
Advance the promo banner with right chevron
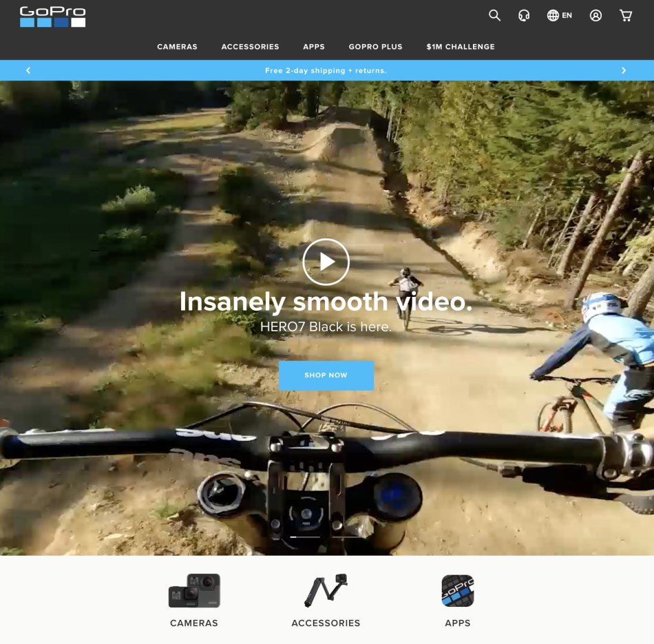click(x=624, y=70)
